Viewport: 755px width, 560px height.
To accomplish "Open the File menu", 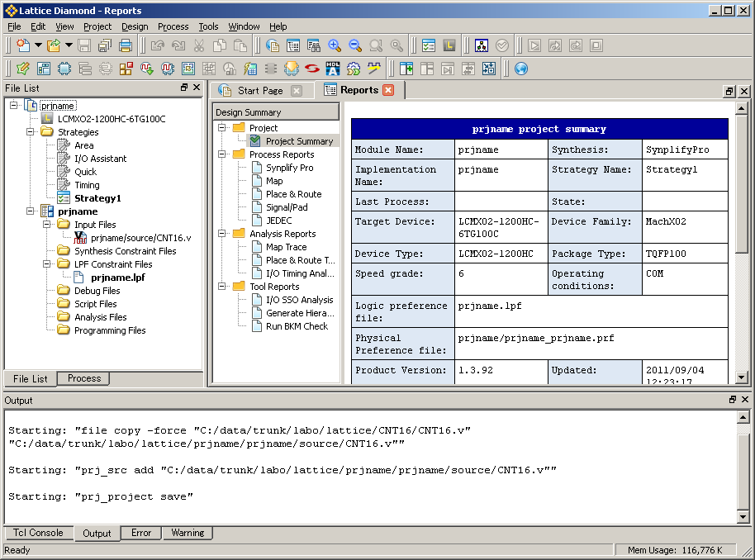I will click(x=14, y=26).
